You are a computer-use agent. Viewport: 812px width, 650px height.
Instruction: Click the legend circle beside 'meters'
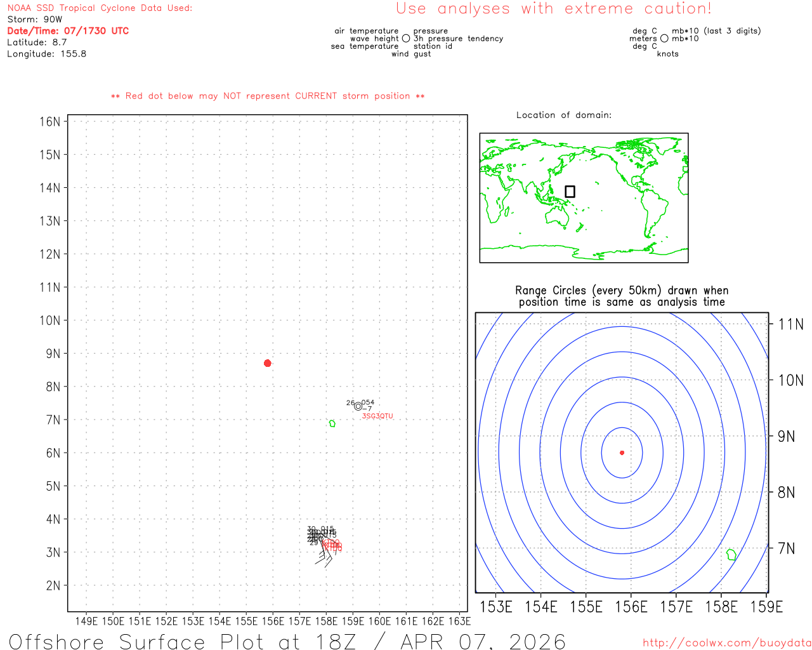tap(664, 38)
